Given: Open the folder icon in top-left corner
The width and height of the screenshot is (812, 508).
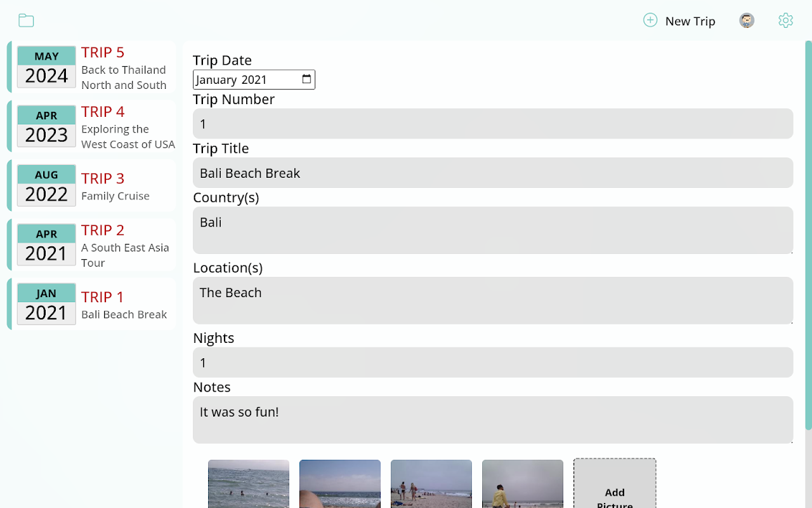Looking at the screenshot, I should point(26,20).
